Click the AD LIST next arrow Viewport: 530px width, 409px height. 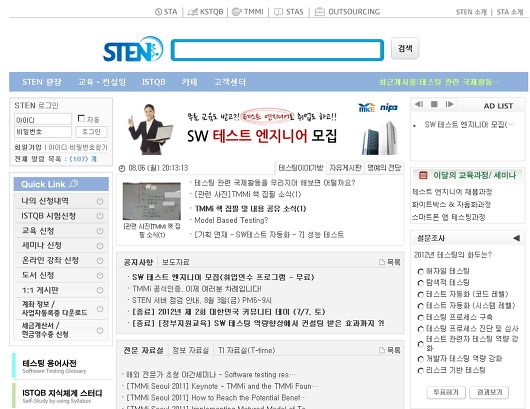(450, 104)
